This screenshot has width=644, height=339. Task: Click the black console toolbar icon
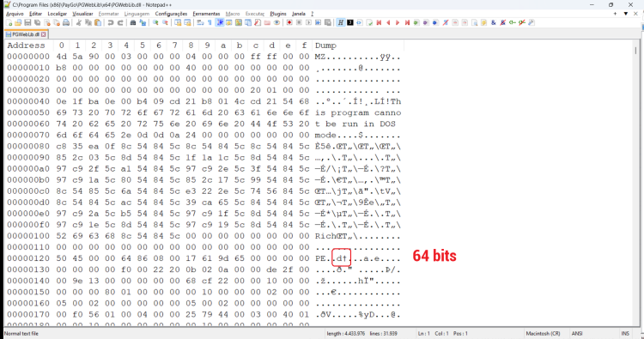350,22
